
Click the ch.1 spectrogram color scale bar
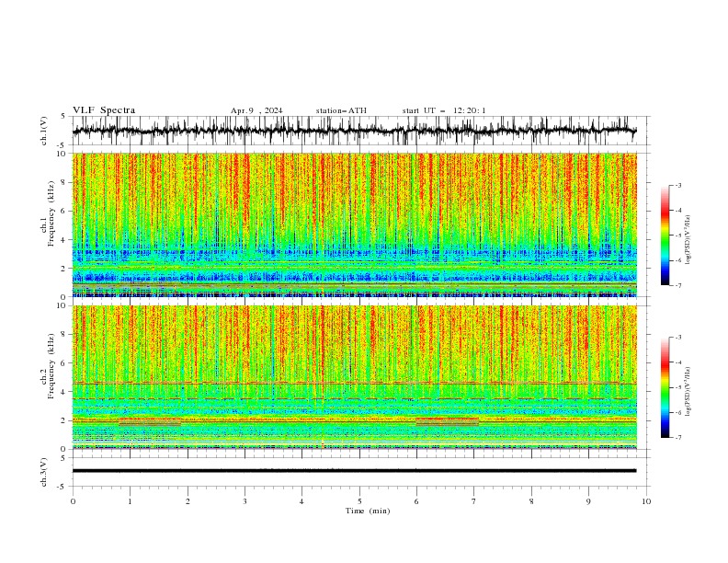click(x=665, y=236)
